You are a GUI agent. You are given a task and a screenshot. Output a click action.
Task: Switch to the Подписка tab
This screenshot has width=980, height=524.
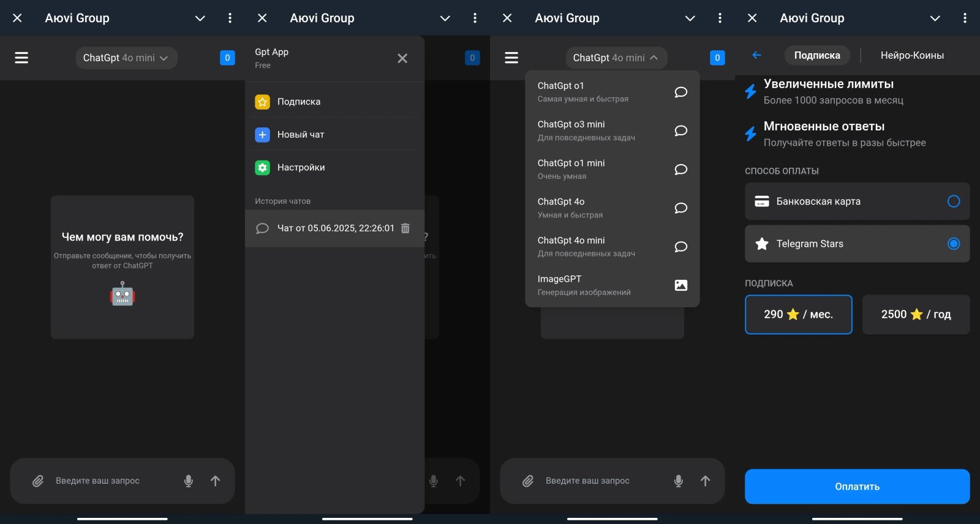(817, 55)
